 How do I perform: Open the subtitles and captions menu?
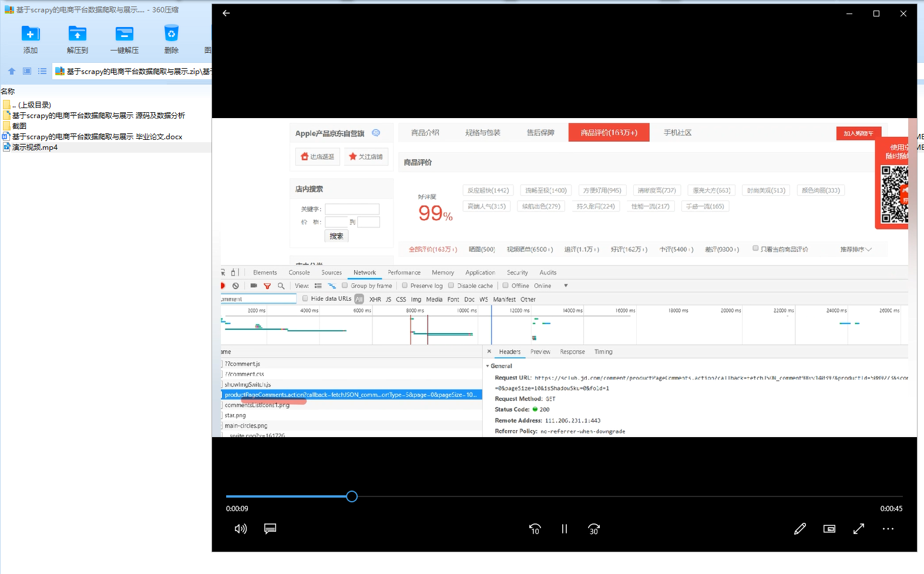pyautogui.click(x=270, y=529)
